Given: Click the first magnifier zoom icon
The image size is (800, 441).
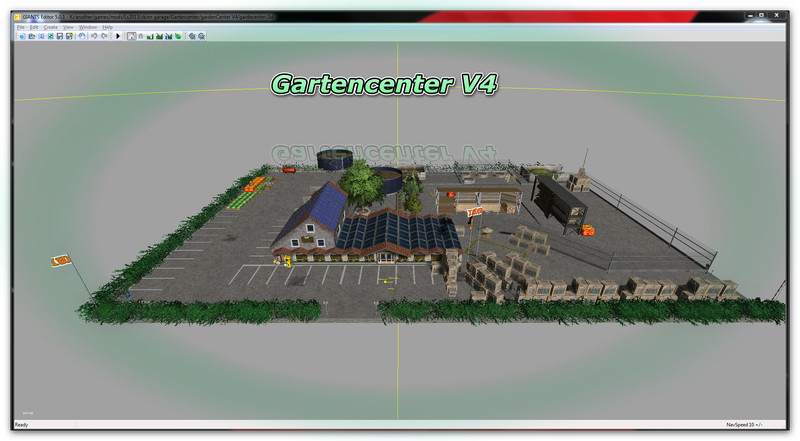Looking at the screenshot, I should (191, 36).
